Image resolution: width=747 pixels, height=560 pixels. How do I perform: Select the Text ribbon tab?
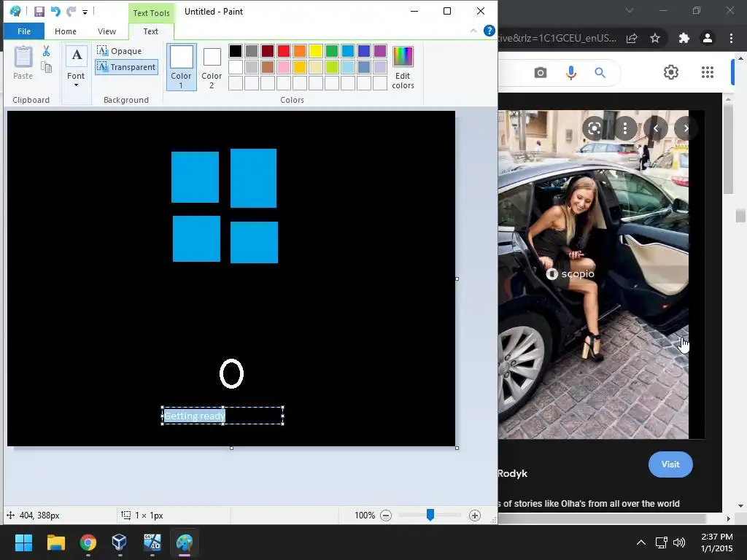[x=150, y=31]
